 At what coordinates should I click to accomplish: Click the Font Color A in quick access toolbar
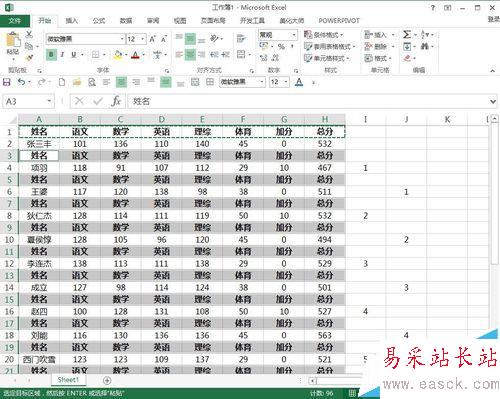click(x=299, y=82)
